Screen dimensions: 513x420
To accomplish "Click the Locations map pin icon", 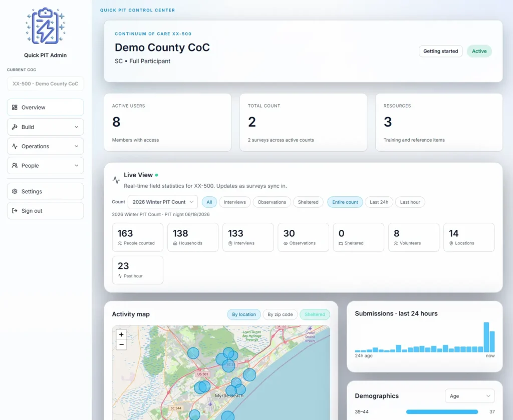I will 451,243.
